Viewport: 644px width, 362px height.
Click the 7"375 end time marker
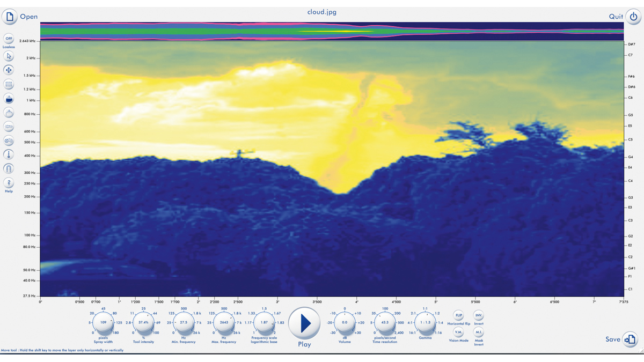pyautogui.click(x=623, y=302)
